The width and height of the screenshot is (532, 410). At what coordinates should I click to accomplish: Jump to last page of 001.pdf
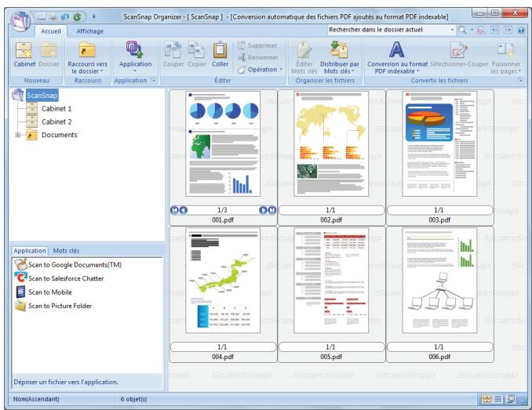(271, 210)
